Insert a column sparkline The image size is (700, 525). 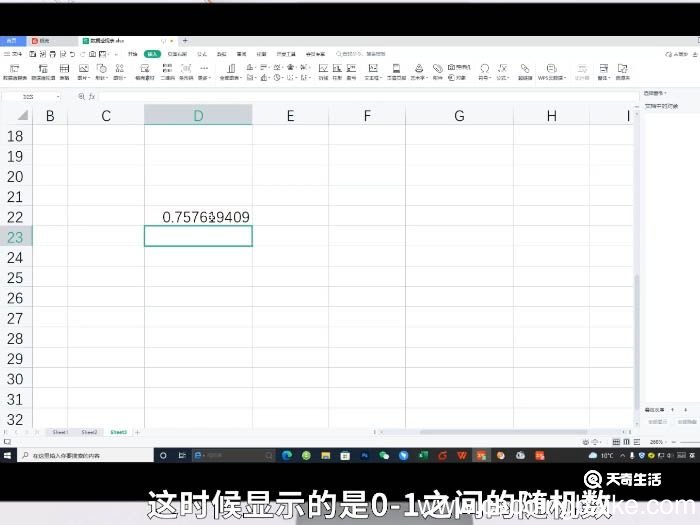(338, 71)
